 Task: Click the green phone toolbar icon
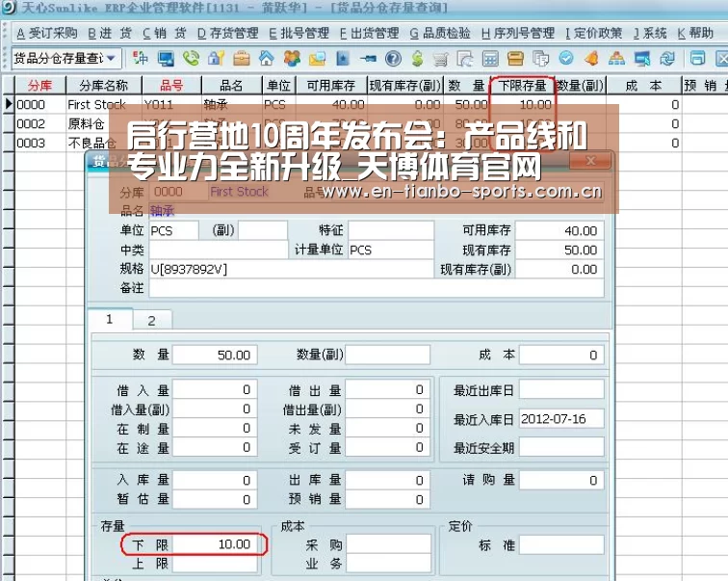(x=191, y=58)
